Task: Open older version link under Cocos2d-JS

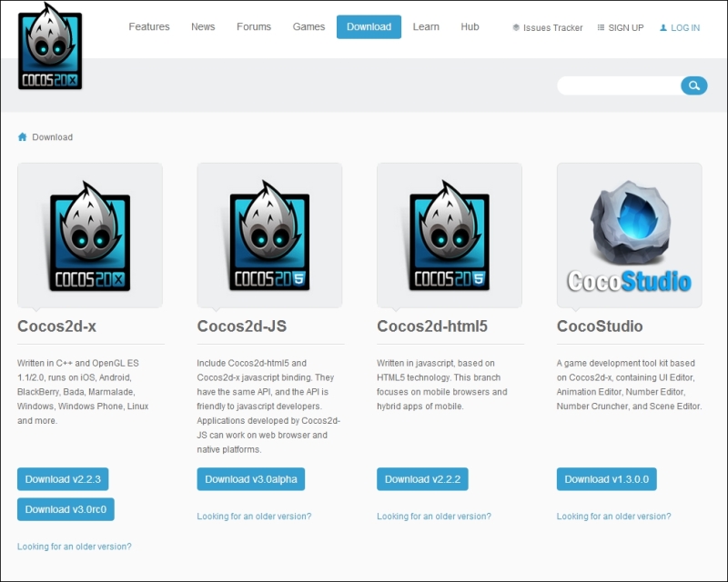Action: 254,517
